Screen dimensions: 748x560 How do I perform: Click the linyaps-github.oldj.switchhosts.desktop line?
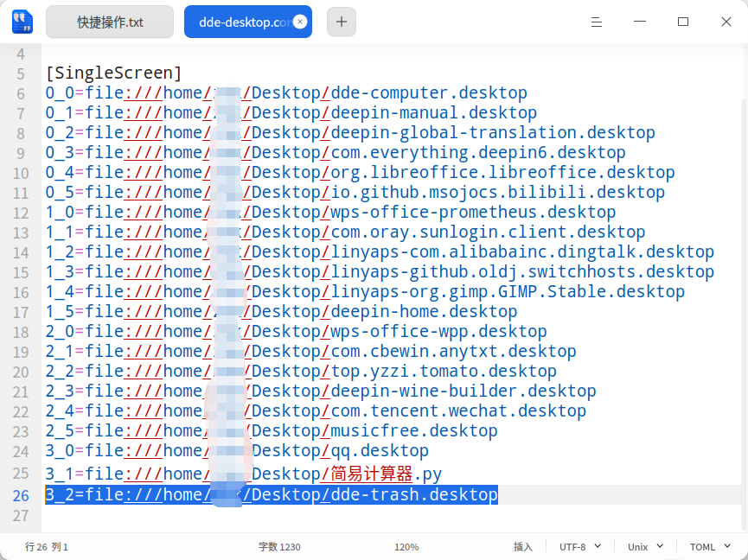coord(380,272)
